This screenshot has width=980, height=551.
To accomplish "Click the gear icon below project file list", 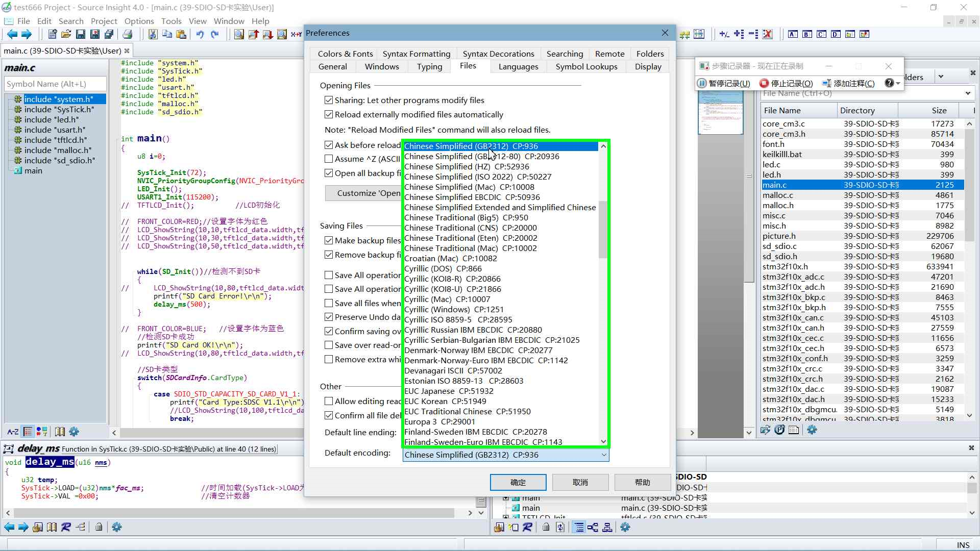I will (812, 430).
